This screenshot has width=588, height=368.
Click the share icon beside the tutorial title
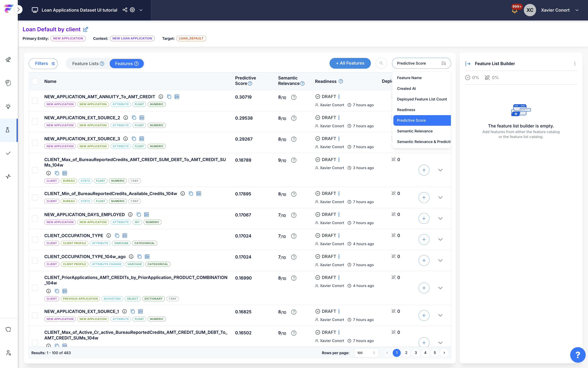(x=125, y=10)
